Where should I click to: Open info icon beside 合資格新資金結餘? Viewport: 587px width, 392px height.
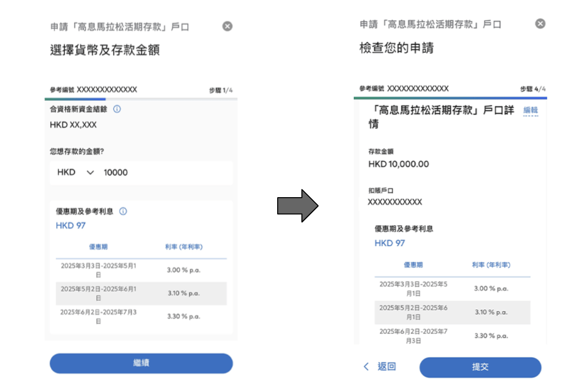(x=117, y=109)
